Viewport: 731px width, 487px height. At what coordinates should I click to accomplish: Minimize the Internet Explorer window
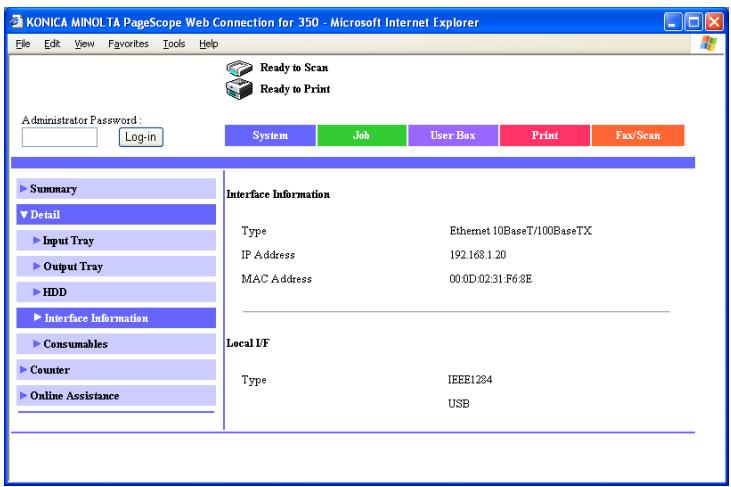tap(672, 22)
